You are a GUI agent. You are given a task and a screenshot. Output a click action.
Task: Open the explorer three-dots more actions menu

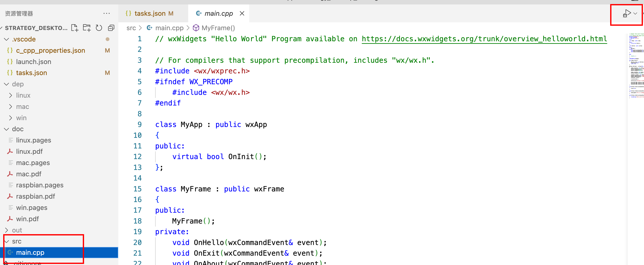coord(106,13)
